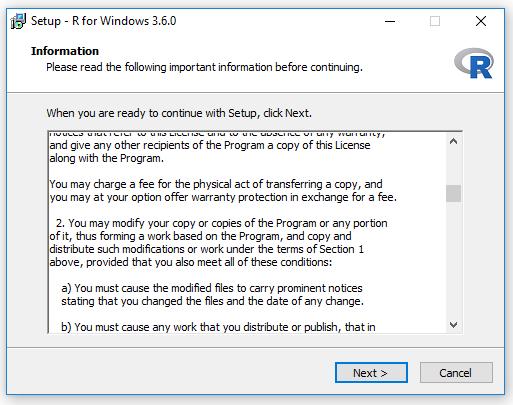Image resolution: width=513 pixels, height=405 pixels.
Task: Click the 'Setup - R for Windows 3.6.0' title
Action: (103, 21)
